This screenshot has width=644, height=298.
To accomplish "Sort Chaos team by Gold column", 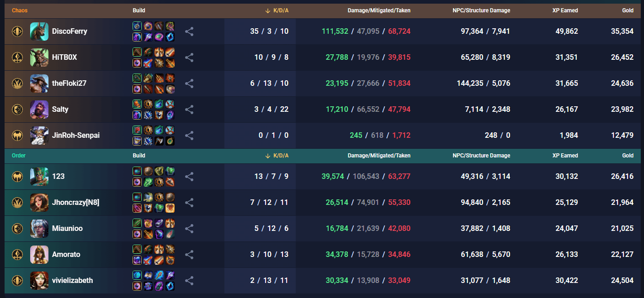I will point(628,10).
